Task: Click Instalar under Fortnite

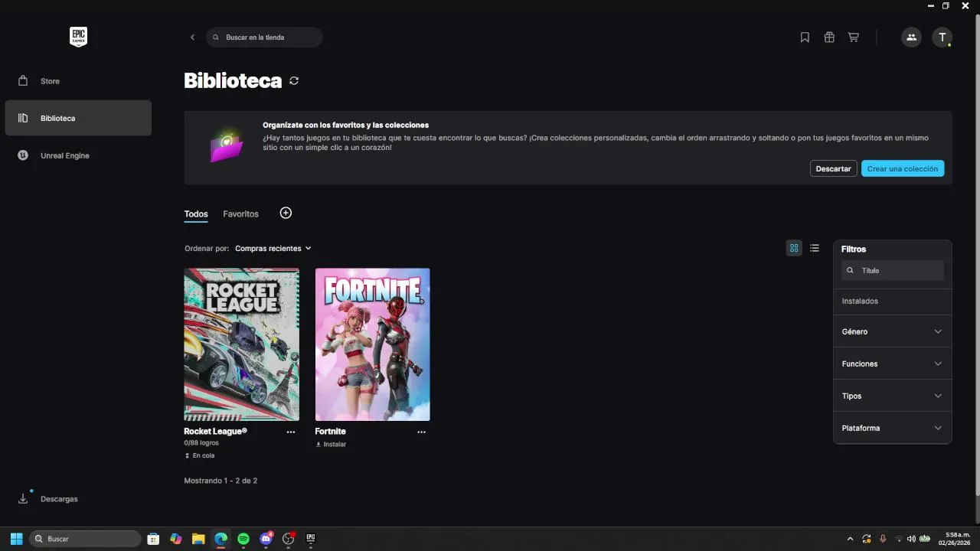Action: [331, 444]
